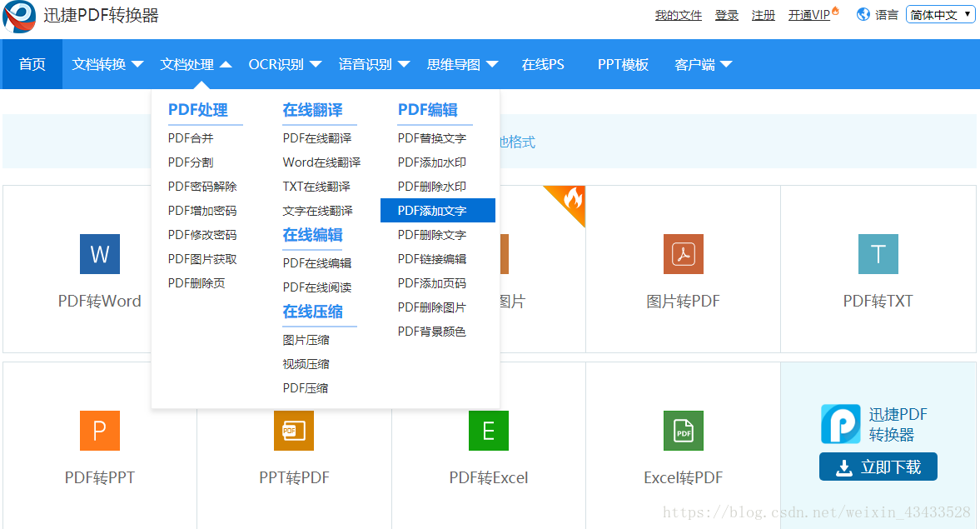
Task: Open PDF在线翻译
Action: click(317, 138)
